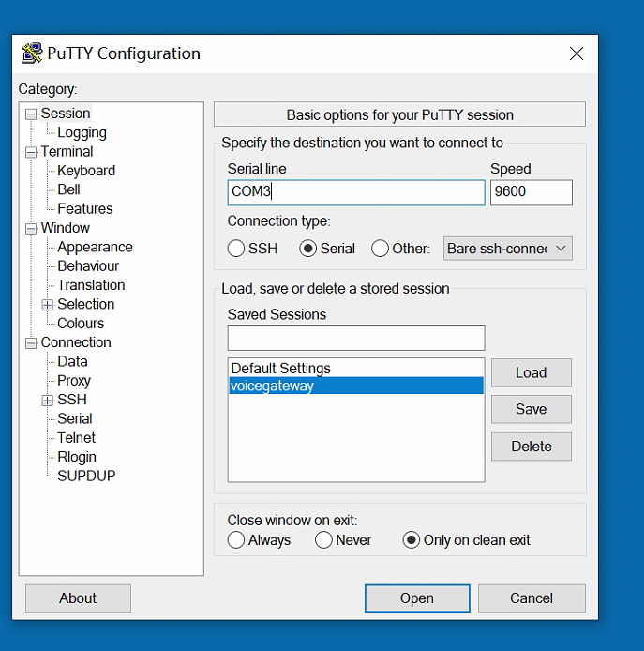Open the Proxy settings category
Screen dimensions: 644x651
point(74,381)
